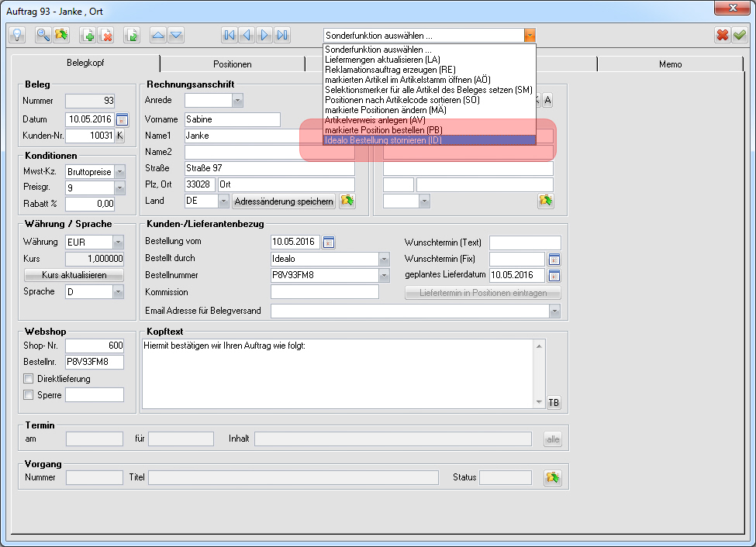Open the country dropdown in the delivery address
Screen dimensions: 756x547
coord(424,201)
